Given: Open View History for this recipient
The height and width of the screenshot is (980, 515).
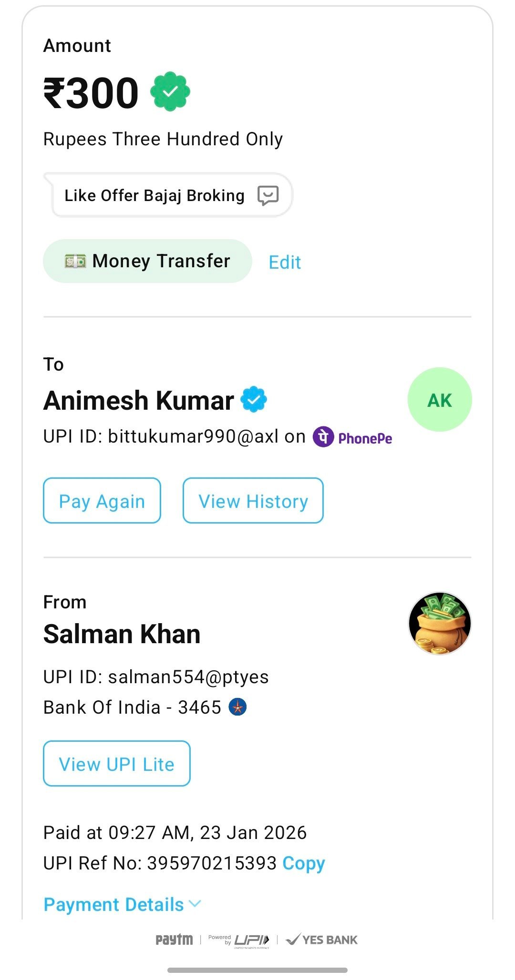Looking at the screenshot, I should point(253,501).
